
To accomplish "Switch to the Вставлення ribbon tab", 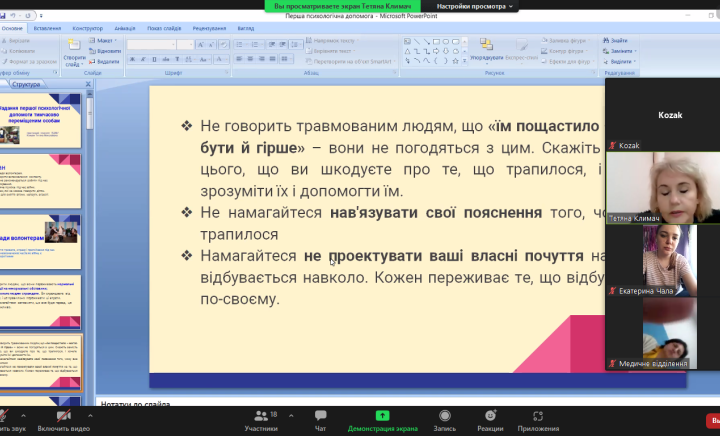I will click(47, 28).
